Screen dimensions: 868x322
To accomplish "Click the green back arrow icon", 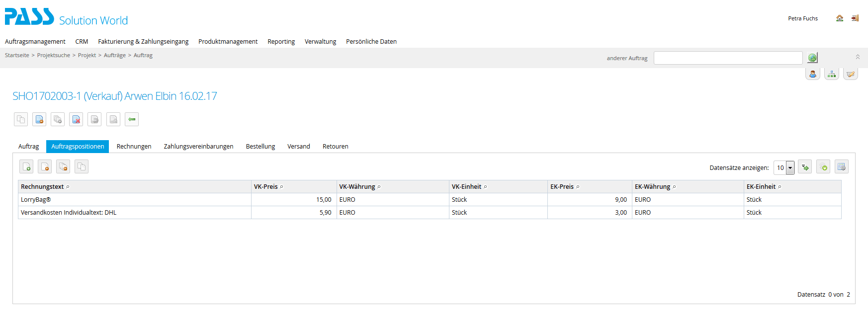I will (132, 119).
